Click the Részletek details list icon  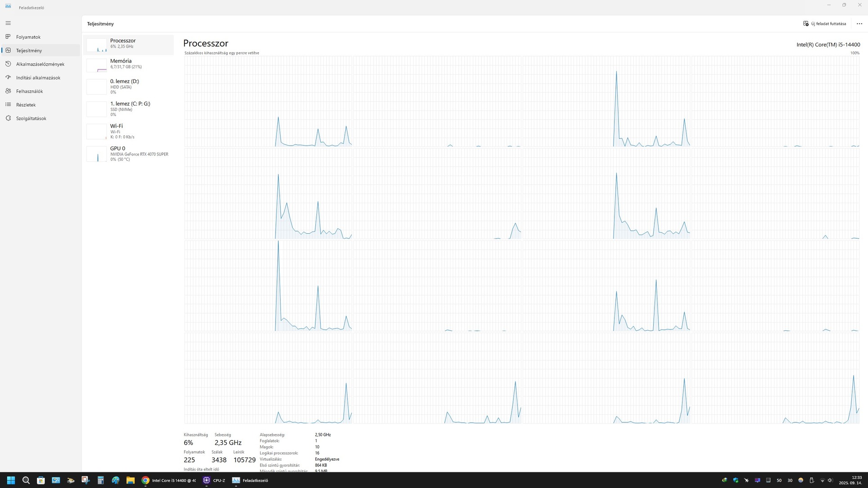[8, 104]
